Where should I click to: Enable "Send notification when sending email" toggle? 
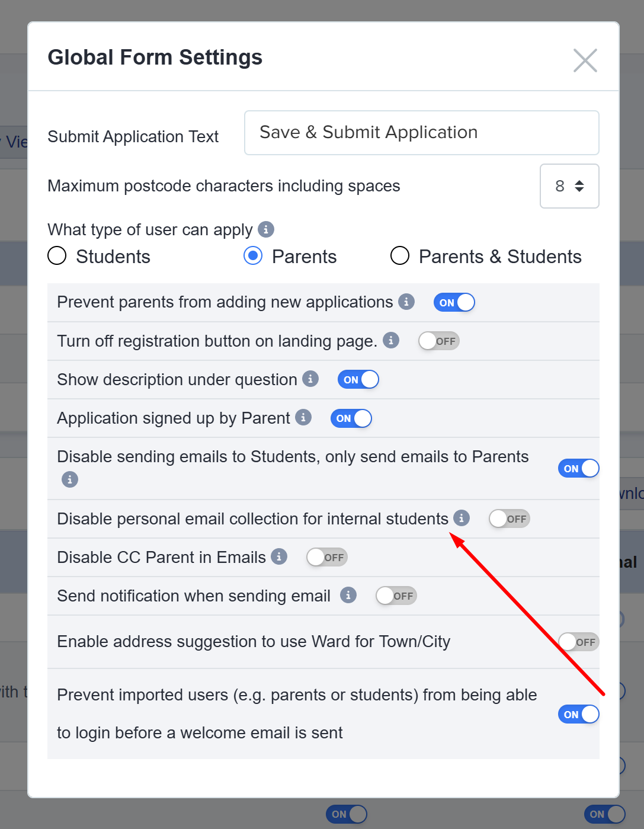coord(396,596)
